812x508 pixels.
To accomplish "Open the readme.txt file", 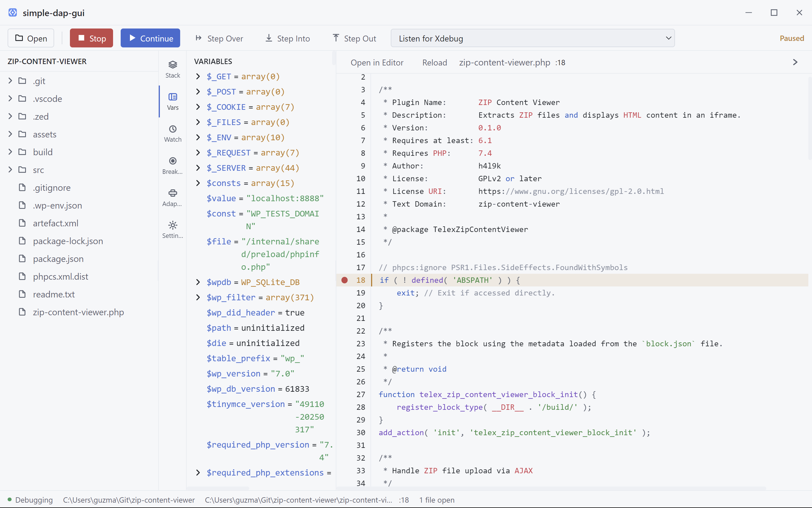I will (79, 294).
